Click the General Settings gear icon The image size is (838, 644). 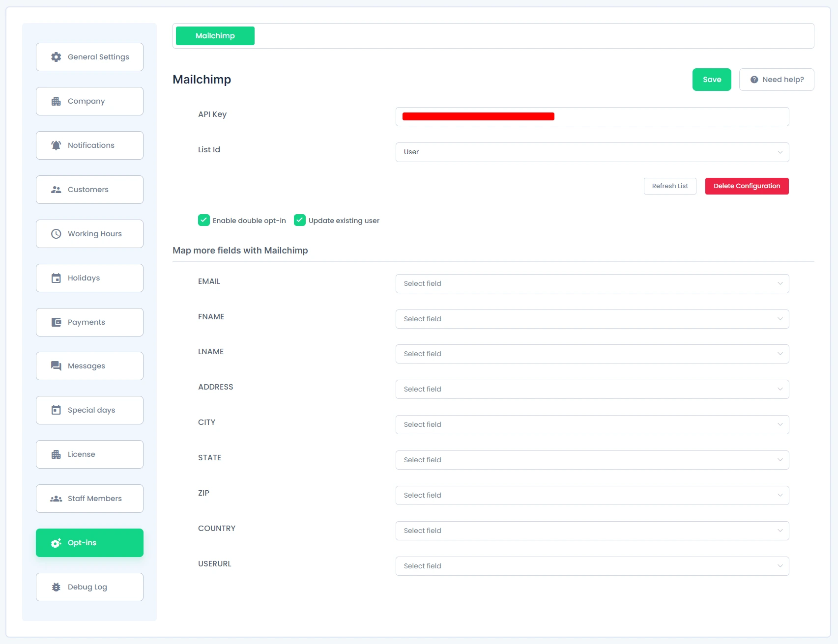click(x=56, y=57)
